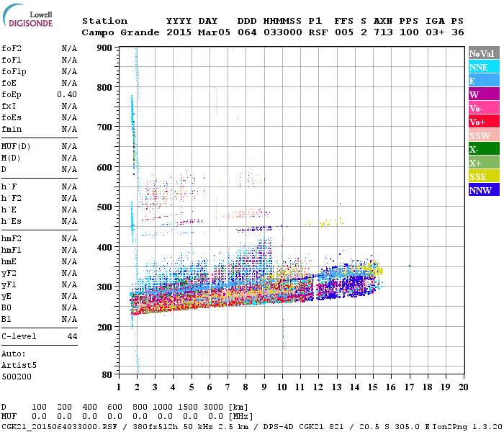This screenshot has height=432, width=504.
Task: Click the h`F parameter label
Action: click(x=9, y=186)
